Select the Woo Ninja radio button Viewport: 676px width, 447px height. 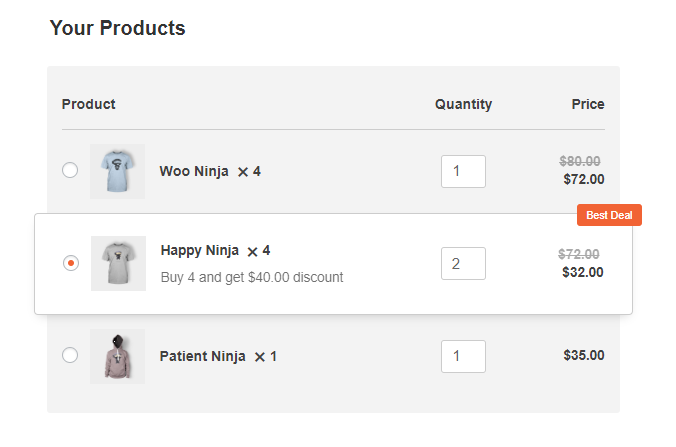click(x=70, y=170)
